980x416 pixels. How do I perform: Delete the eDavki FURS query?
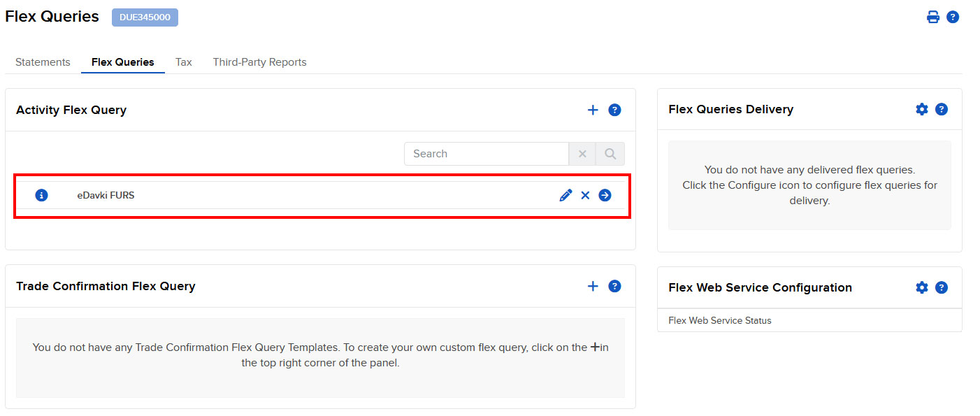click(x=585, y=195)
